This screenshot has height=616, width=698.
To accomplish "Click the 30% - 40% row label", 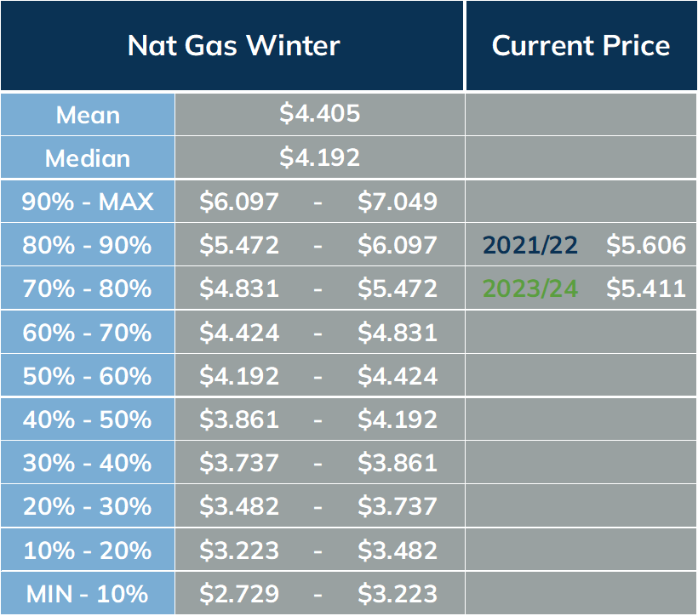I will click(x=88, y=463).
